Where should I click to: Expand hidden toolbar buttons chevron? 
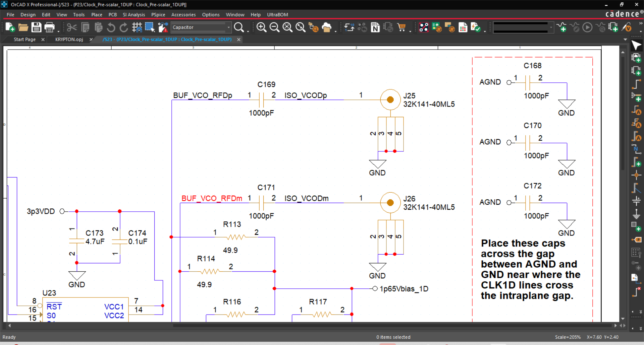point(641,23)
